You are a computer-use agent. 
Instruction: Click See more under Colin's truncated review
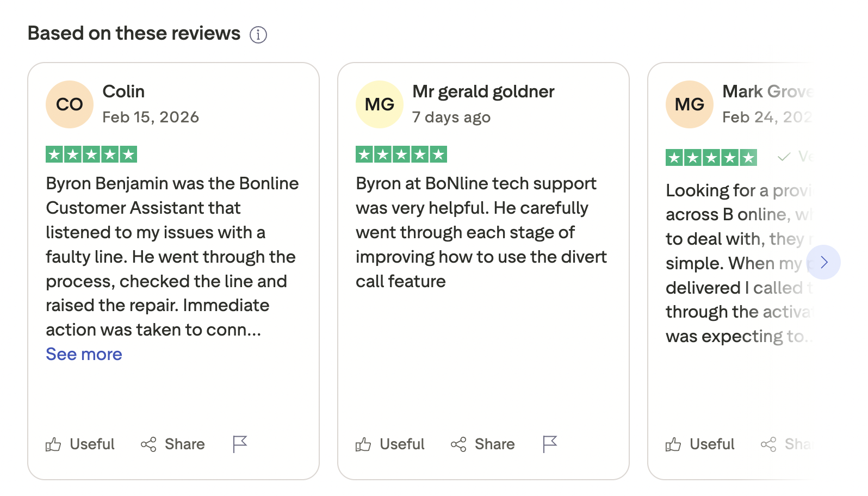pos(83,354)
